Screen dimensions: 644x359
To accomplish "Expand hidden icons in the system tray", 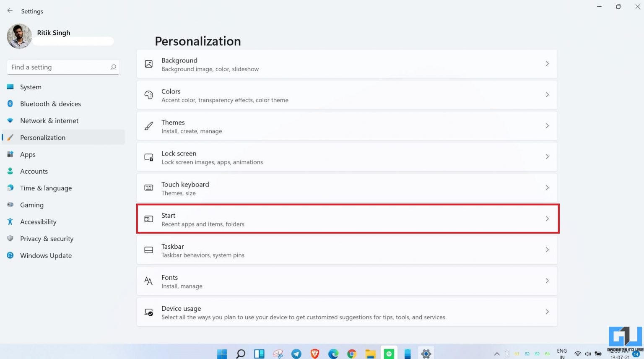I will [497, 354].
